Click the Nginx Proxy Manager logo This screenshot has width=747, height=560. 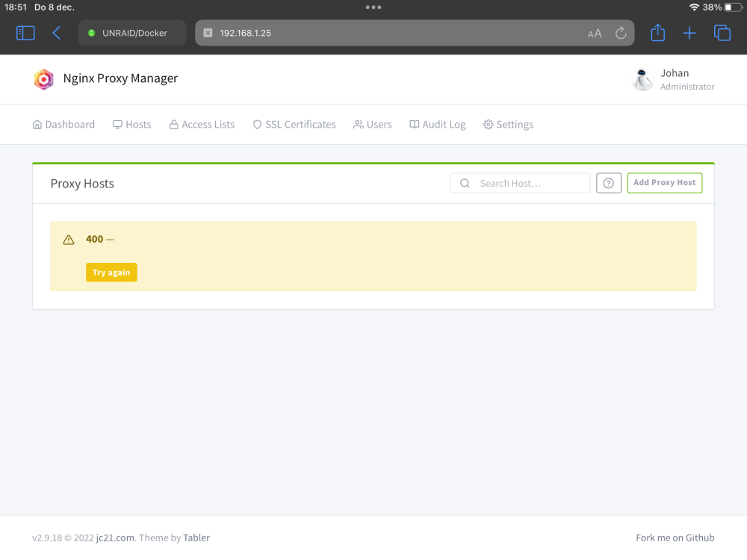[x=43, y=79]
